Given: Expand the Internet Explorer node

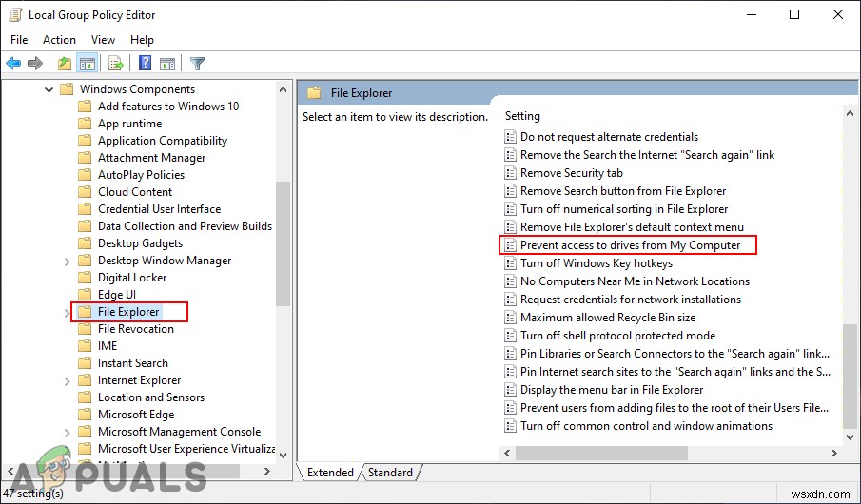Looking at the screenshot, I should coord(67,381).
